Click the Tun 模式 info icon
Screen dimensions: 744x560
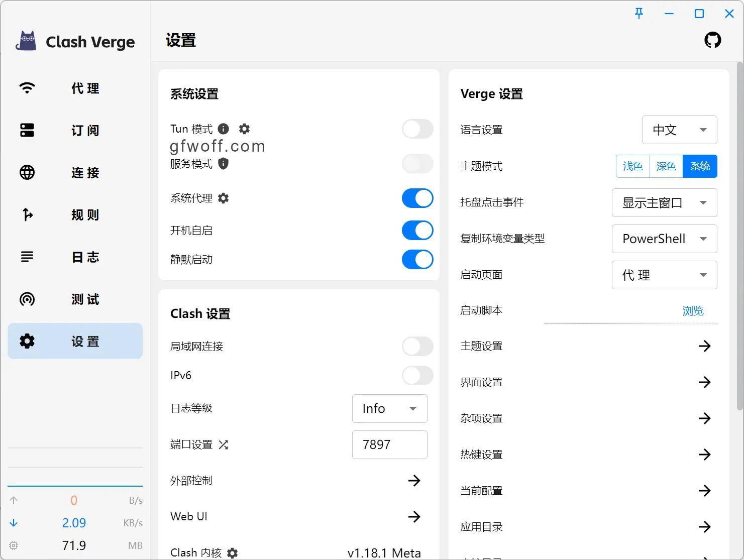(224, 129)
